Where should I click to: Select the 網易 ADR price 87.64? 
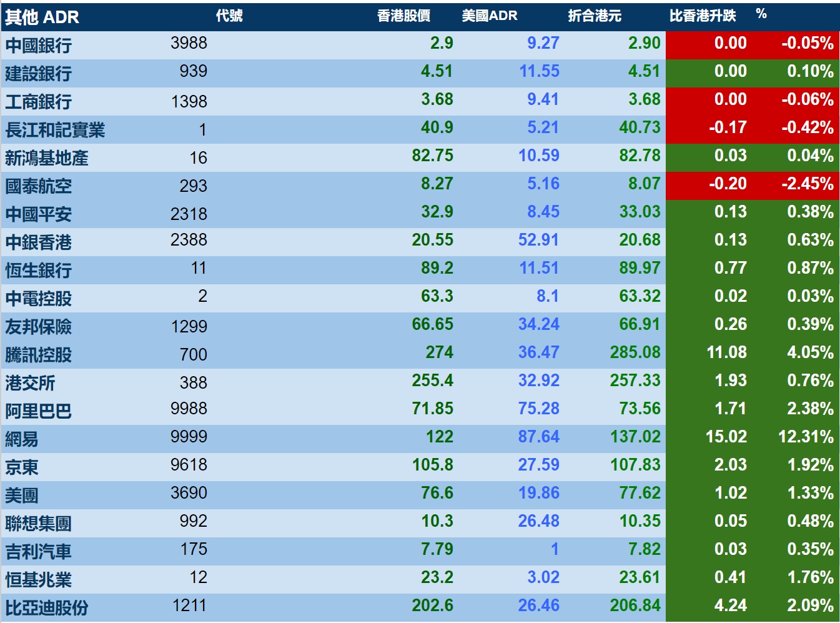(538, 437)
